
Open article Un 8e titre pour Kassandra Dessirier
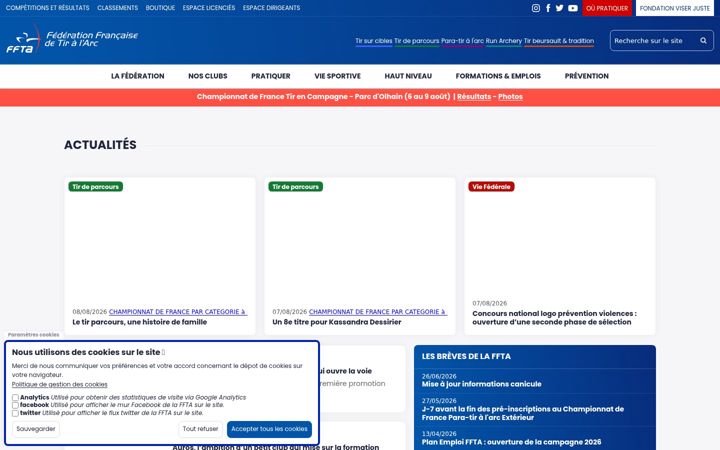pos(337,322)
